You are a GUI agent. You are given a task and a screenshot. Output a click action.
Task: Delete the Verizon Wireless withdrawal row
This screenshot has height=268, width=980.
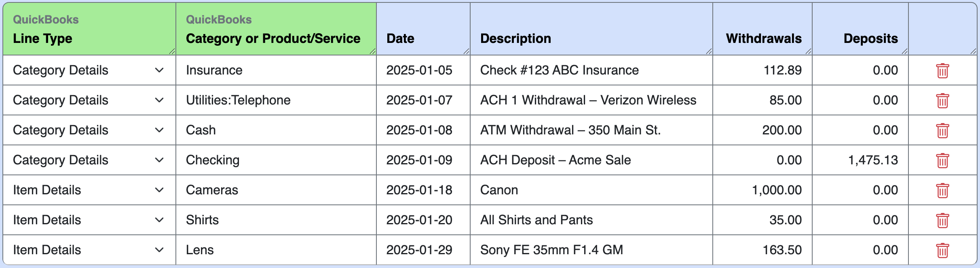[x=942, y=101]
